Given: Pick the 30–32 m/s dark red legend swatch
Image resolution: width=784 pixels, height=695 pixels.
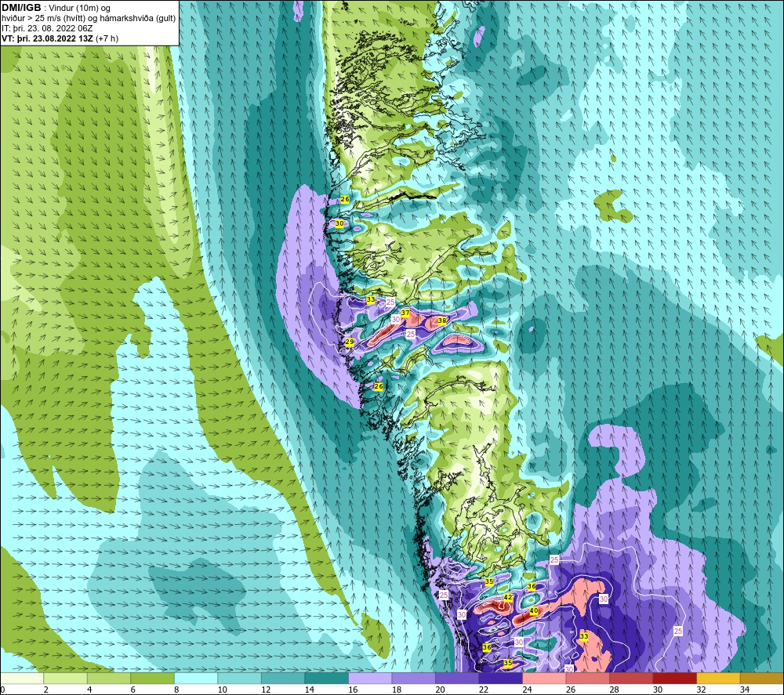Looking at the screenshot, I should (x=674, y=678).
